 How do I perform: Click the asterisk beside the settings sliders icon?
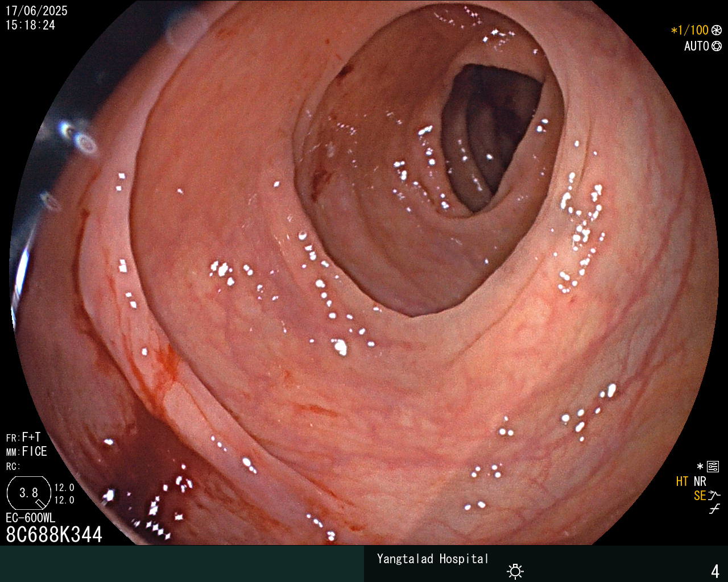pos(700,467)
